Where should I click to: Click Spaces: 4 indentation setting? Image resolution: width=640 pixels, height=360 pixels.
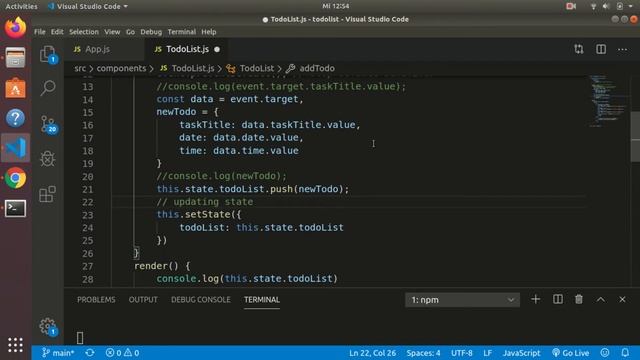[423, 353]
